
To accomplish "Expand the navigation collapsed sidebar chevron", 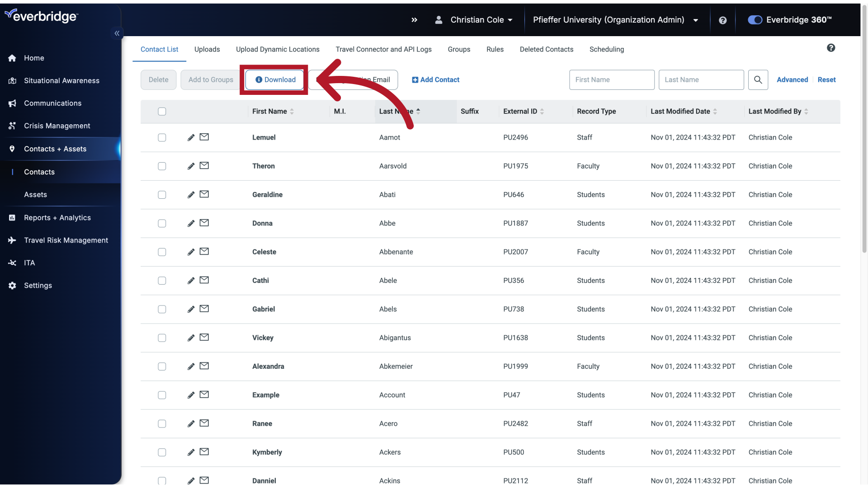I will (118, 33).
